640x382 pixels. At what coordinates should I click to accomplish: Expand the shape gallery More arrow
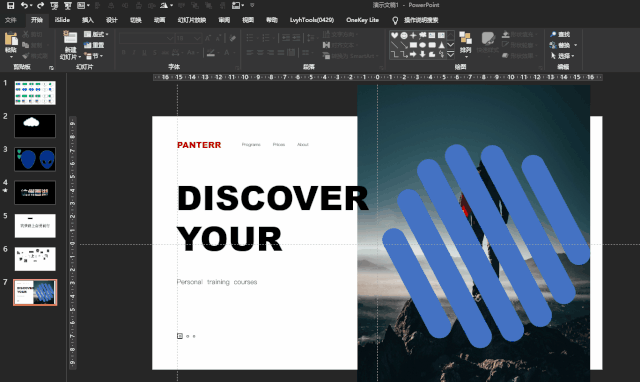pos(451,54)
